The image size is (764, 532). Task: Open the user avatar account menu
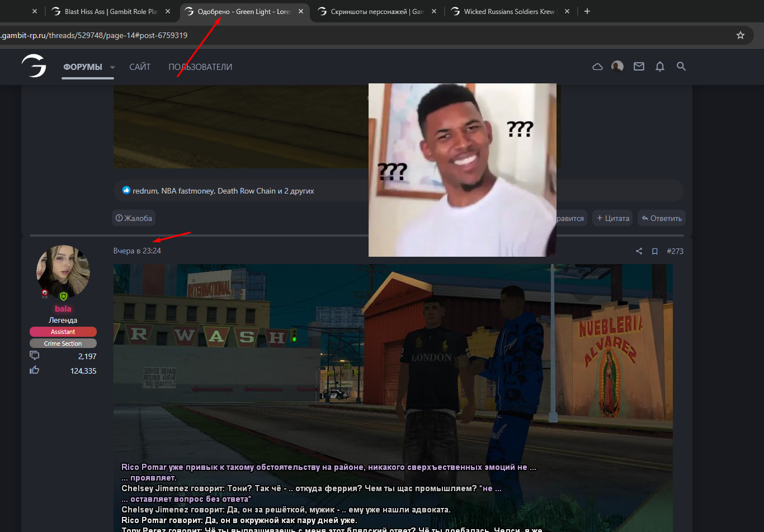pyautogui.click(x=617, y=67)
